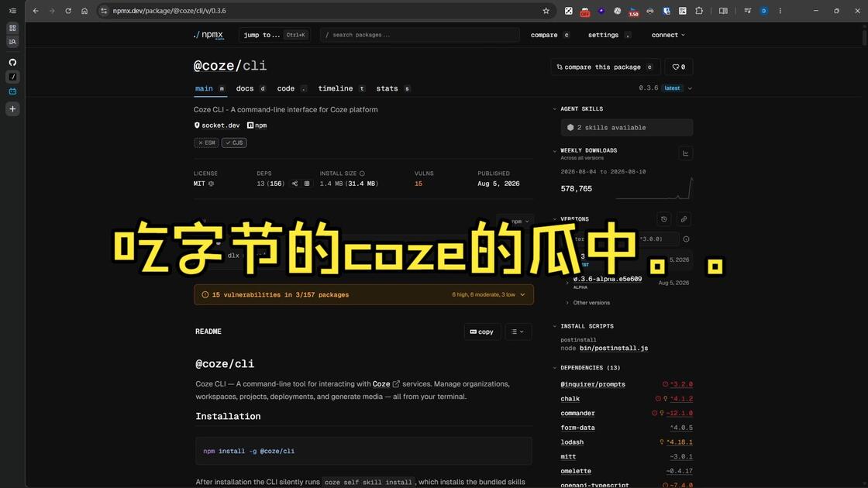Open the dependency table icon next to deps
This screenshot has height=488, width=868.
click(x=307, y=184)
